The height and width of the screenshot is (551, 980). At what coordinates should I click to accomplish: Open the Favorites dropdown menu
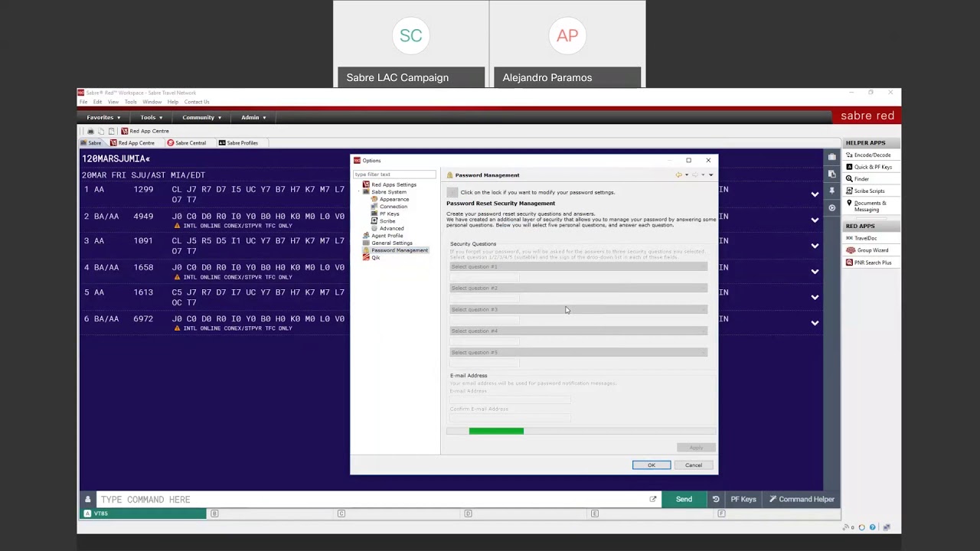(103, 117)
